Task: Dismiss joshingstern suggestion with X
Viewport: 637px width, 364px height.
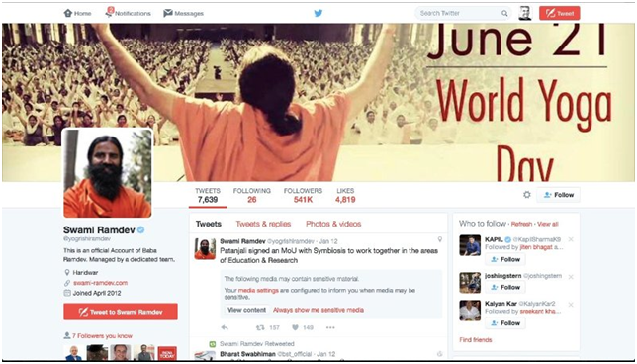Action: tap(571, 277)
